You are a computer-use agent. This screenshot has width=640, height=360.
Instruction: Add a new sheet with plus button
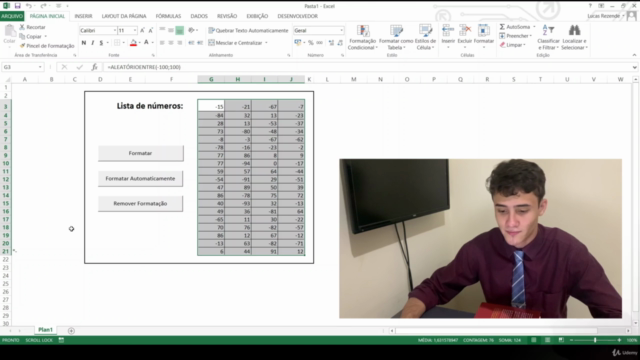(71, 331)
